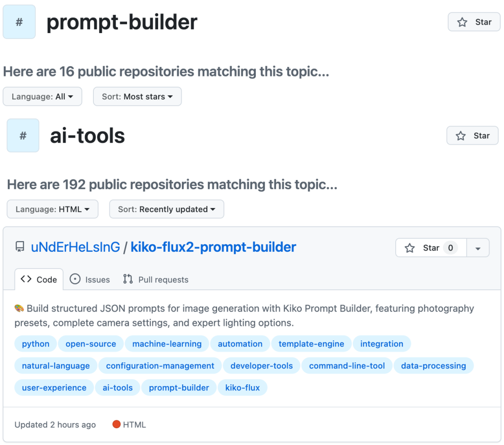Open the Language: All dropdown
504x445 pixels.
(42, 97)
